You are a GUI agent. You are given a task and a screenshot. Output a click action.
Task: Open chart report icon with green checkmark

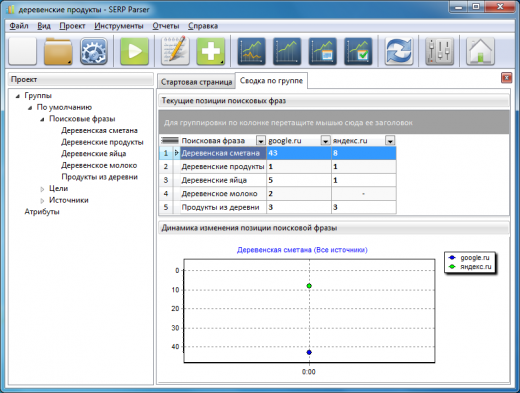click(x=358, y=51)
